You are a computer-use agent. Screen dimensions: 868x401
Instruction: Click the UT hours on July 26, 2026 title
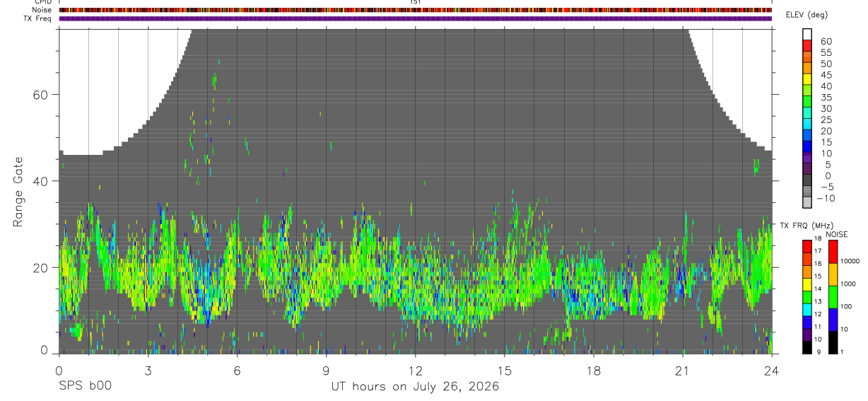pyautogui.click(x=415, y=386)
